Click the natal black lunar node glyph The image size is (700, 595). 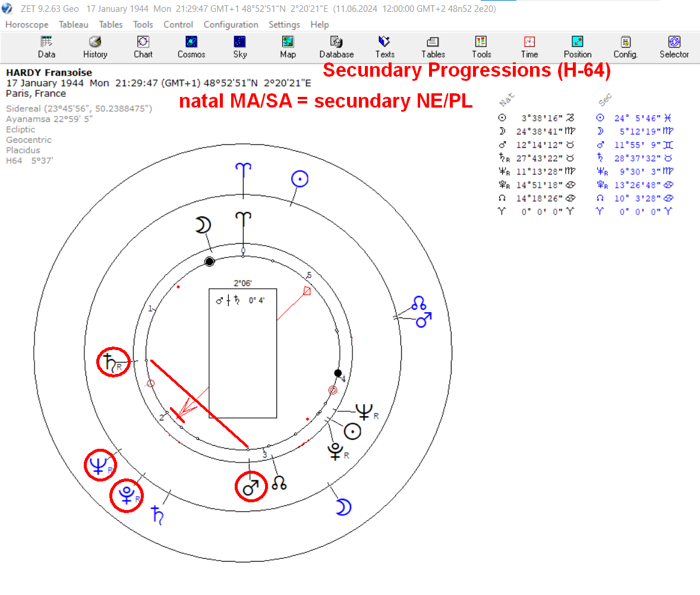[279, 483]
